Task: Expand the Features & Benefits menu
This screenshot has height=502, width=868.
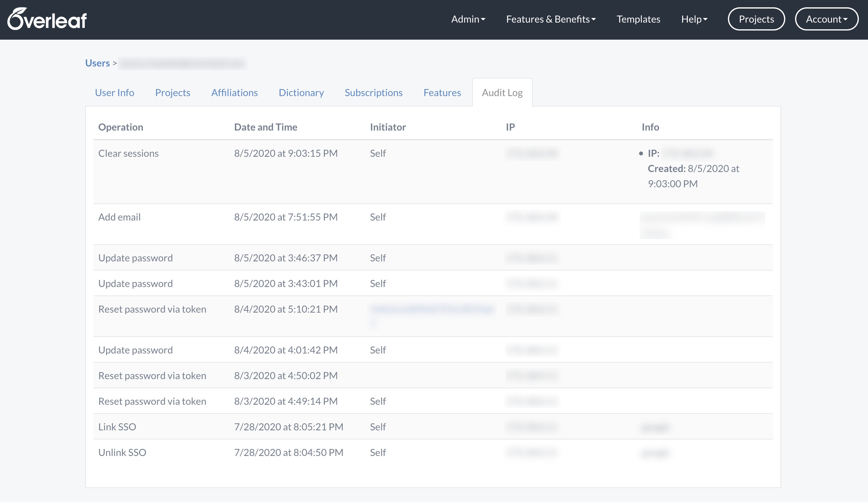Action: pos(551,19)
